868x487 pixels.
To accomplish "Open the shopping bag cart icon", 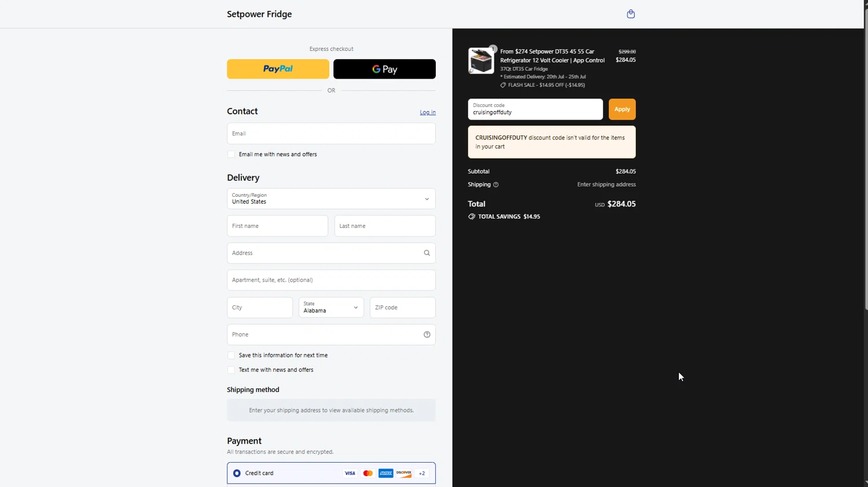I will pyautogui.click(x=631, y=14).
